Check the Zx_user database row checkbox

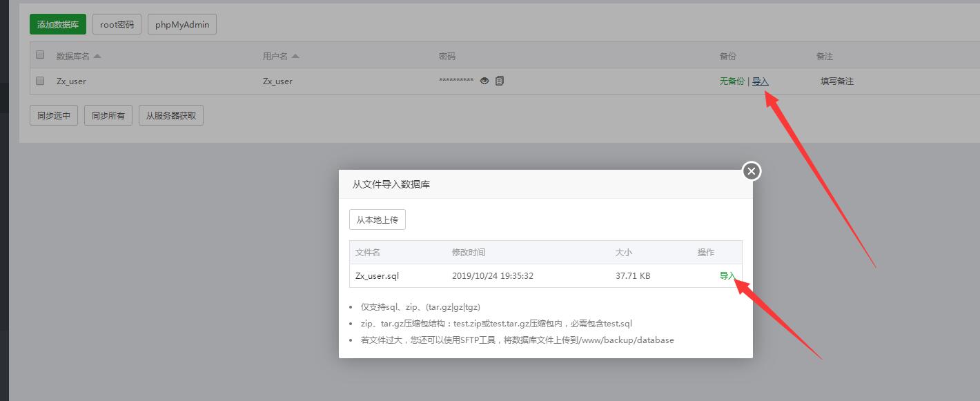[x=40, y=81]
